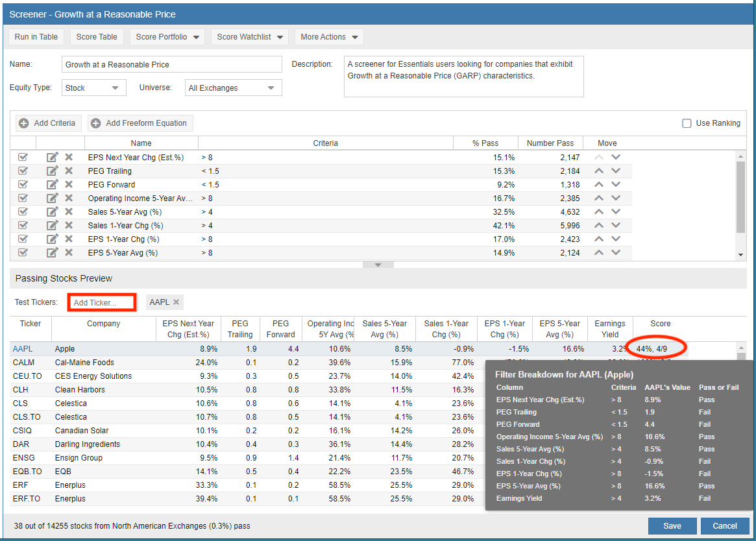Sort criteria by Number Pass header
Screen dimensions: 756x541
[x=550, y=143]
